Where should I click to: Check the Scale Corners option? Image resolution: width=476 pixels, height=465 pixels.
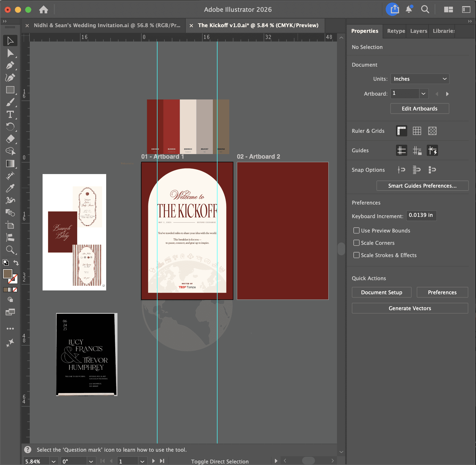click(356, 243)
